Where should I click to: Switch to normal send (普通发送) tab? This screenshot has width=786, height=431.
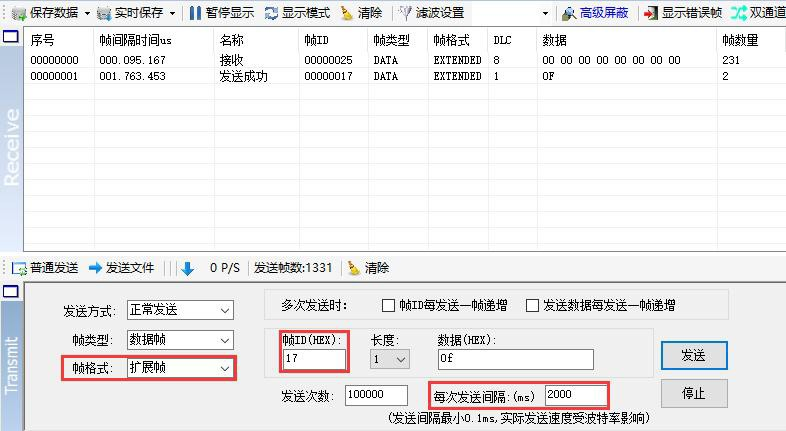coord(45,268)
